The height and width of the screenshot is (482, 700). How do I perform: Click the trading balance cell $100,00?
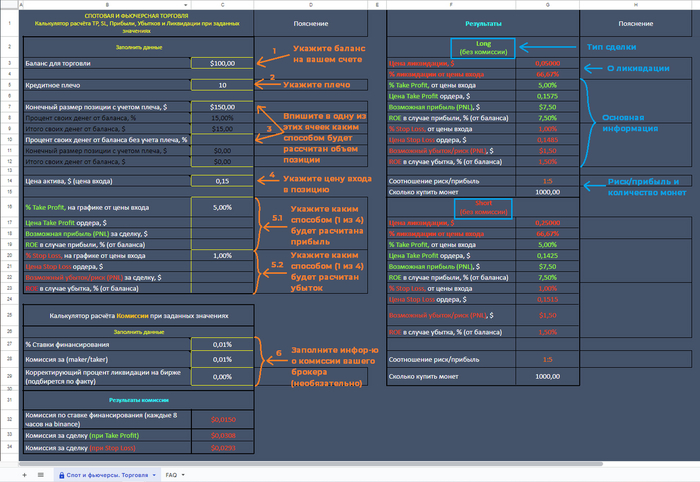click(x=222, y=63)
